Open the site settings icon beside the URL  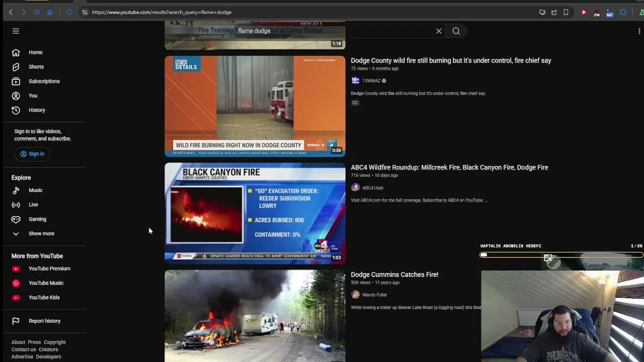[85, 12]
